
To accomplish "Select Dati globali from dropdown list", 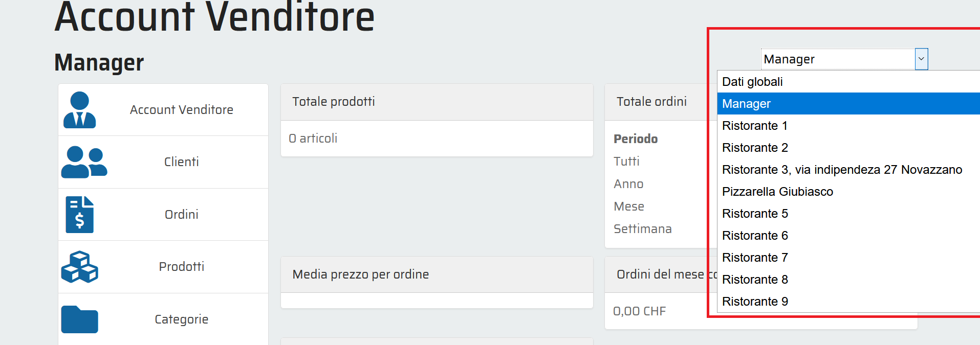I will 752,82.
